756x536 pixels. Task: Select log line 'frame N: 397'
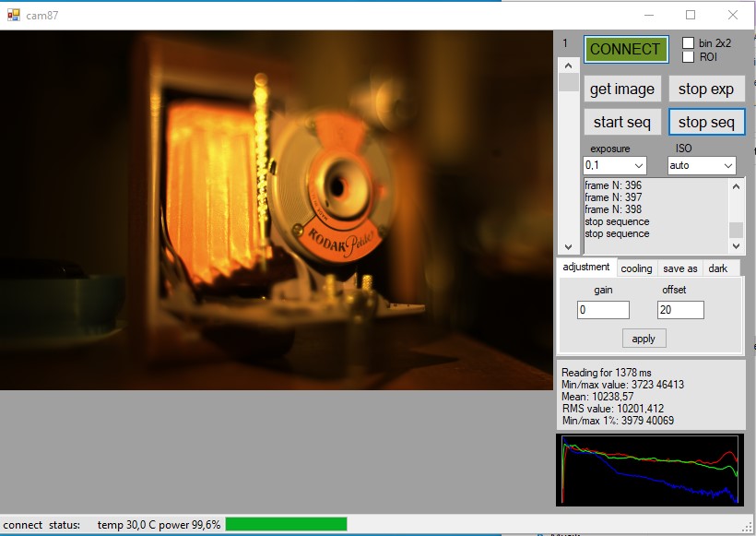613,197
